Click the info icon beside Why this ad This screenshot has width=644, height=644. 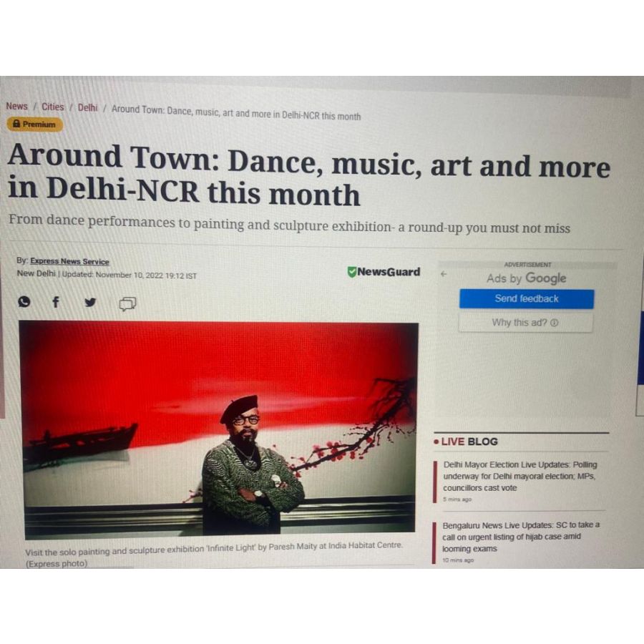coord(554,323)
